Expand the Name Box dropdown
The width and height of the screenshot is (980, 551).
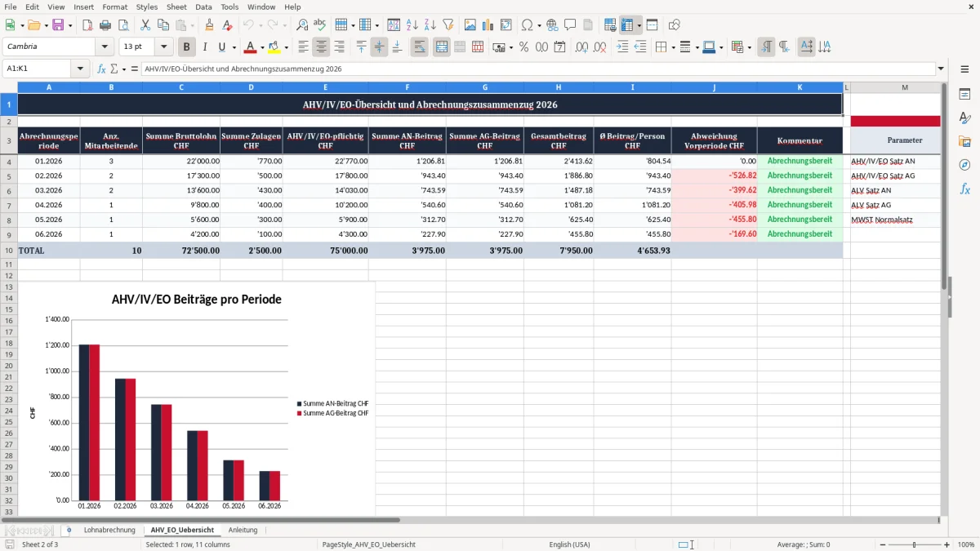(81, 69)
